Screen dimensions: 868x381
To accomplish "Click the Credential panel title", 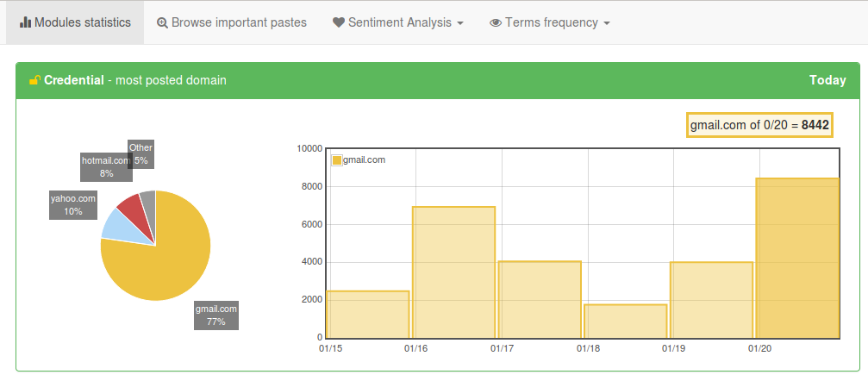I will [74, 80].
